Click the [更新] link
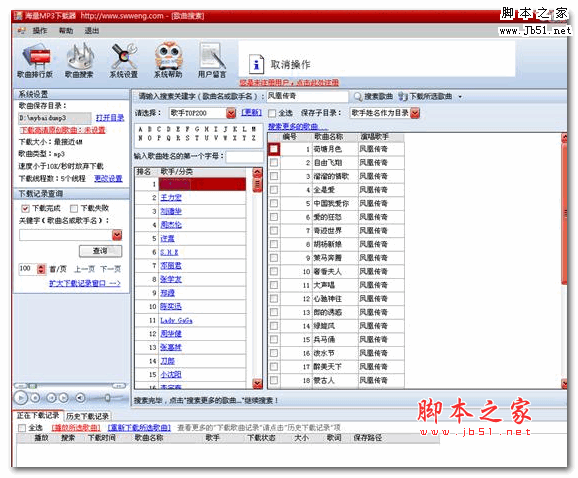The width and height of the screenshot is (578, 478). point(251,112)
